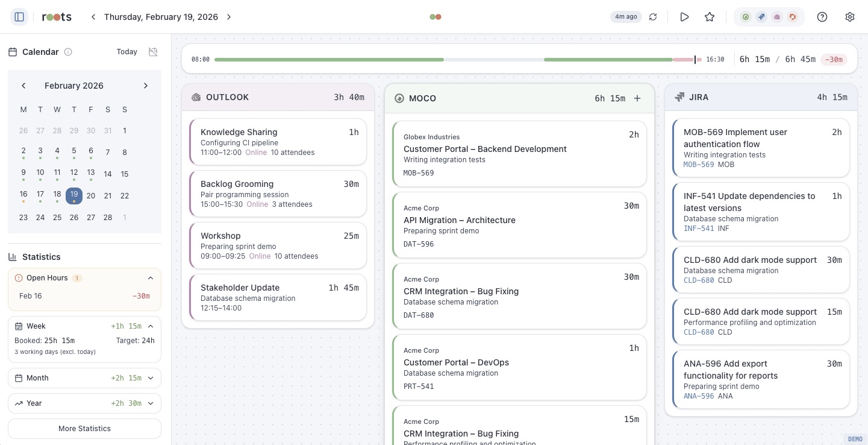Click the info icon next to the Calendar heading

coord(67,52)
